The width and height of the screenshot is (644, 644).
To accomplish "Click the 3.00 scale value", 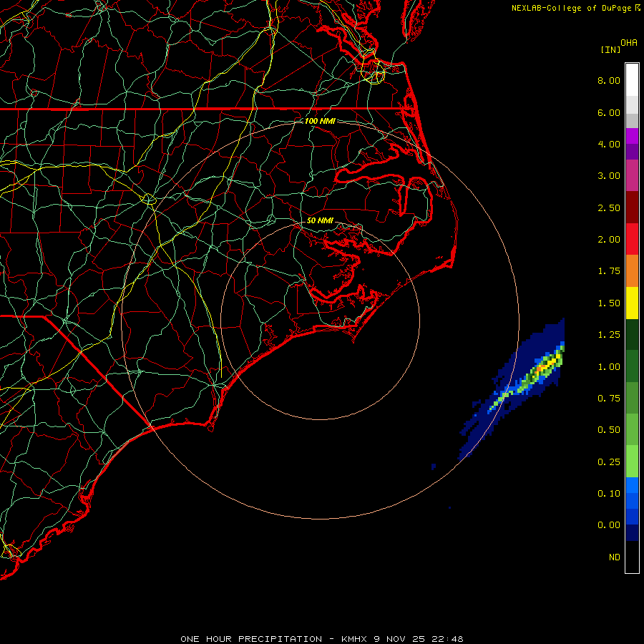I will (609, 176).
